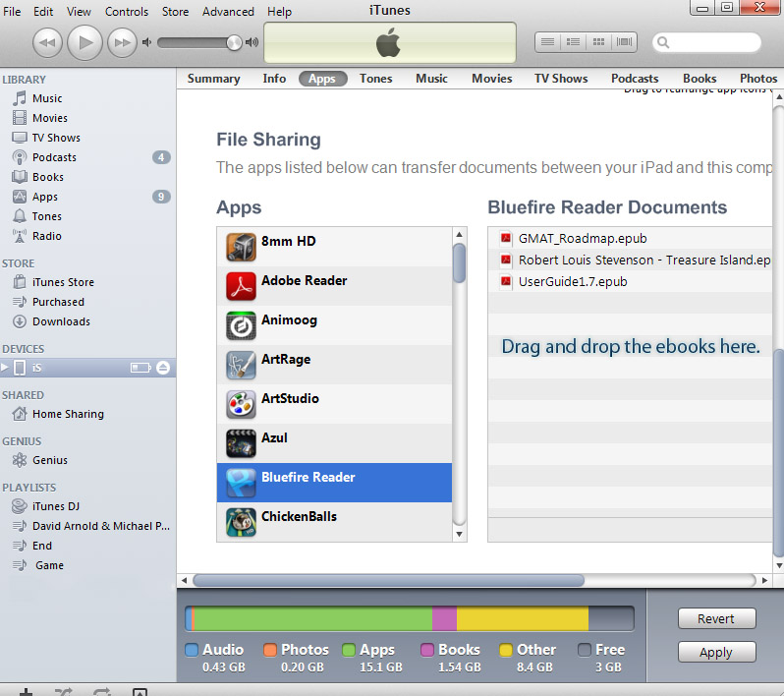Image resolution: width=784 pixels, height=696 pixels.
Task: Select Azul app
Action: click(x=334, y=443)
